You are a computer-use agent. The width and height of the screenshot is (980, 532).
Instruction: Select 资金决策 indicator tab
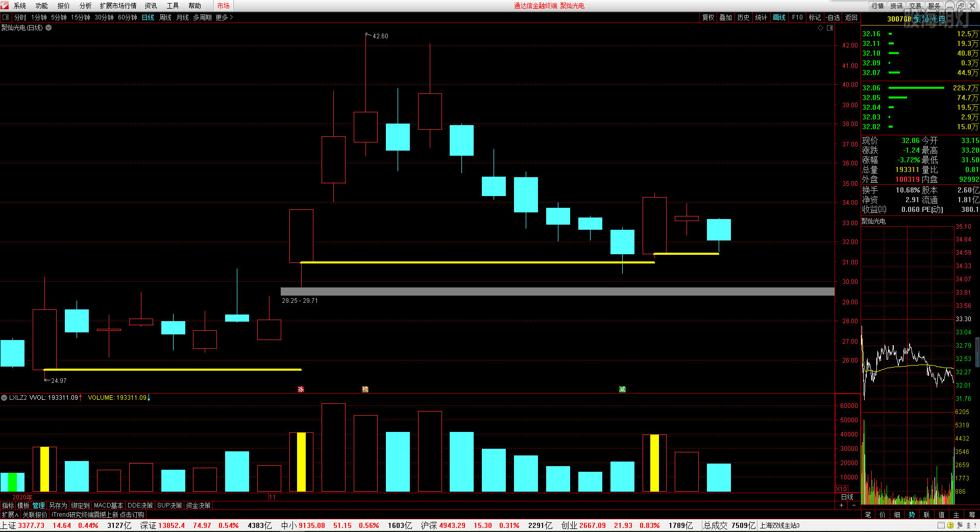[x=198, y=505]
